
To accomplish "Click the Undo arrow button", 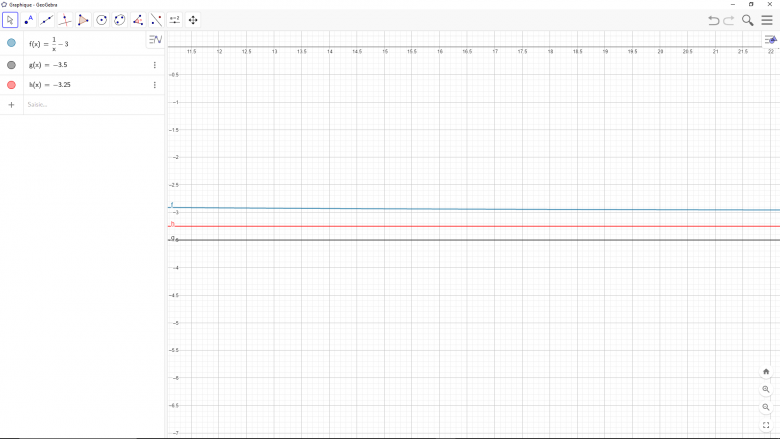I will click(713, 20).
